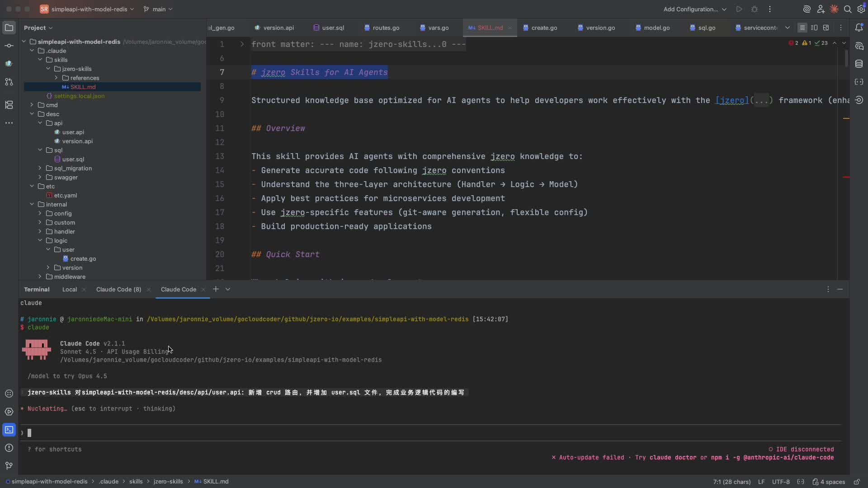Select the Local terminal tab
Viewport: 868px width, 488px height.
[x=70, y=289]
